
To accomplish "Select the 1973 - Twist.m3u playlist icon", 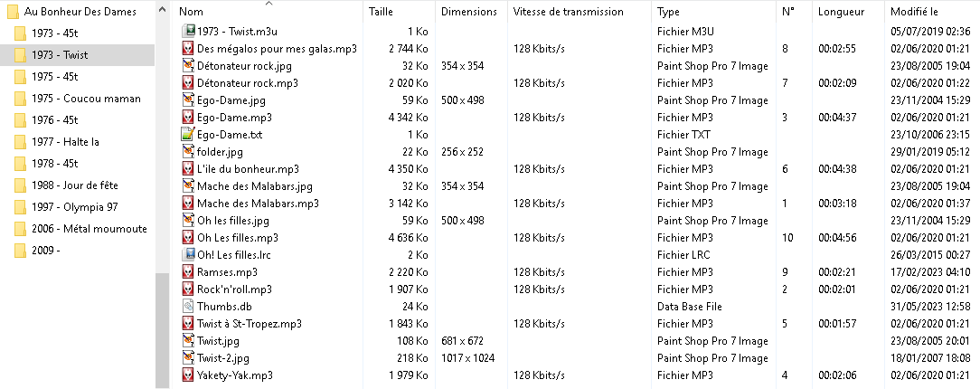I will click(187, 31).
